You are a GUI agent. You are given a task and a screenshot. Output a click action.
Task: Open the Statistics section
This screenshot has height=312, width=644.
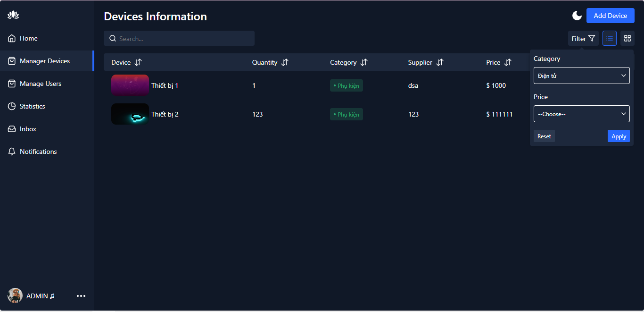pos(33,106)
